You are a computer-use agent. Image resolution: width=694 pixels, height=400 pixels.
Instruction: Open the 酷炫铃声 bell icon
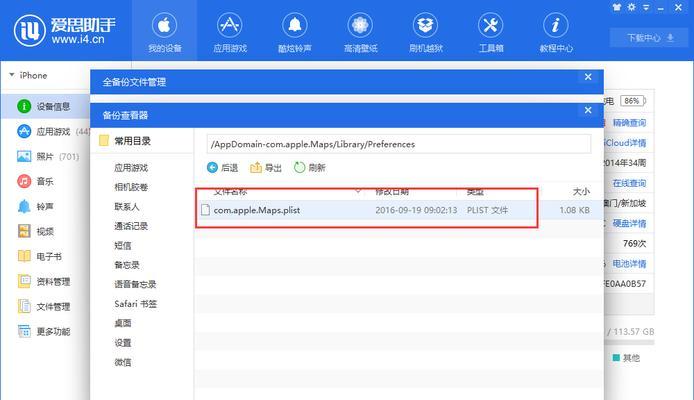[x=295, y=25]
